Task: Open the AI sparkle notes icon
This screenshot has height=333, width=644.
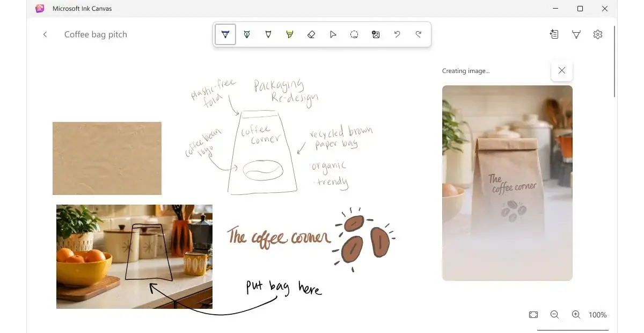Action: click(554, 34)
